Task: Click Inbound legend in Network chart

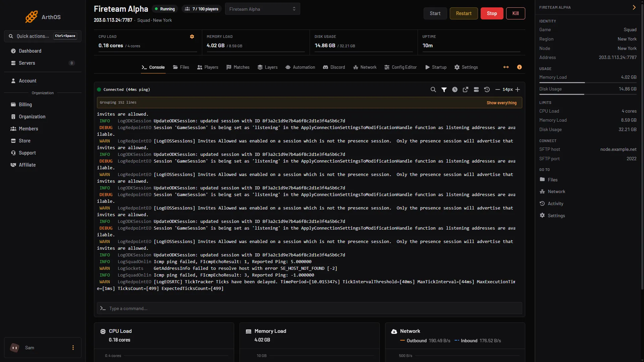Action: tap(478, 341)
